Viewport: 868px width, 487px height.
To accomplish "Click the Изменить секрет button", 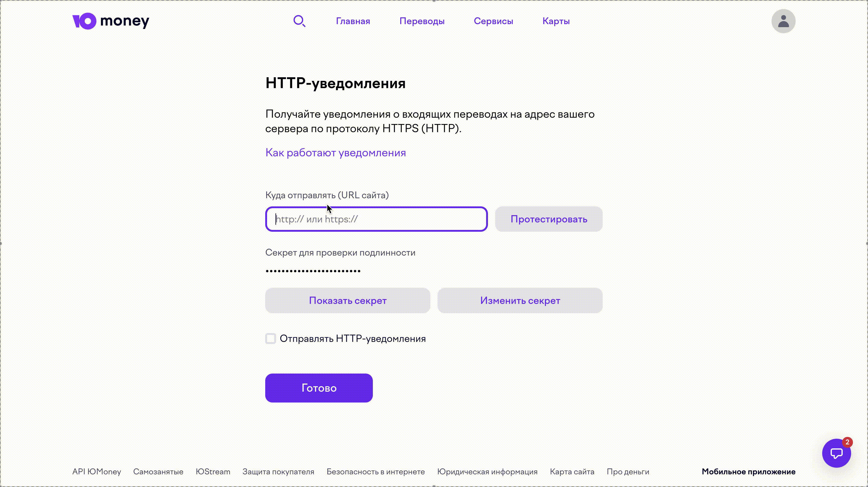I will pos(520,301).
